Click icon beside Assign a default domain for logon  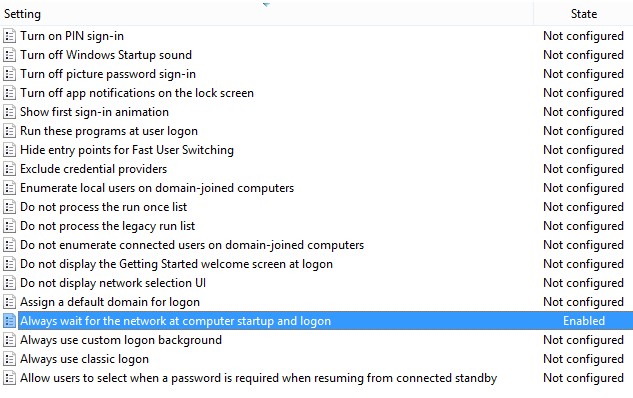(9, 302)
